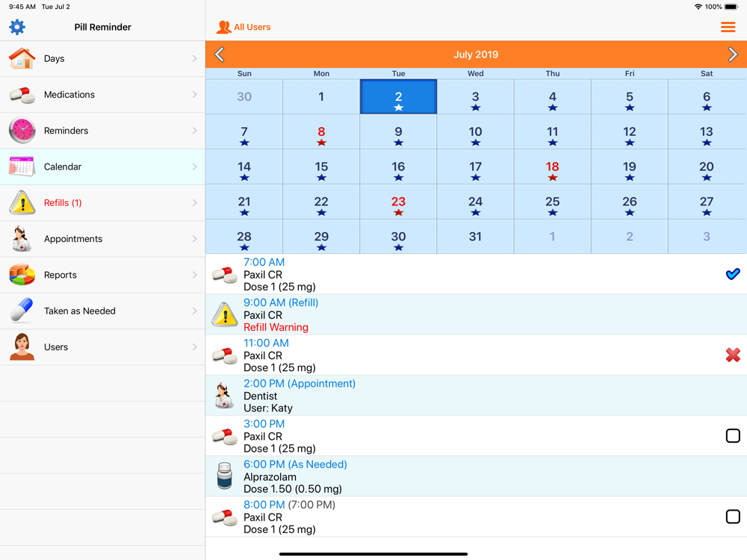
Task: Open the 6:00 PM (As Needed) entry
Action: pos(475,476)
